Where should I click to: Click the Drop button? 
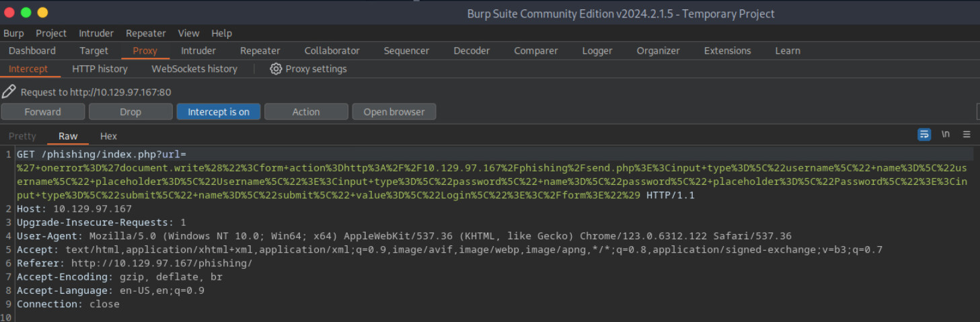point(130,112)
